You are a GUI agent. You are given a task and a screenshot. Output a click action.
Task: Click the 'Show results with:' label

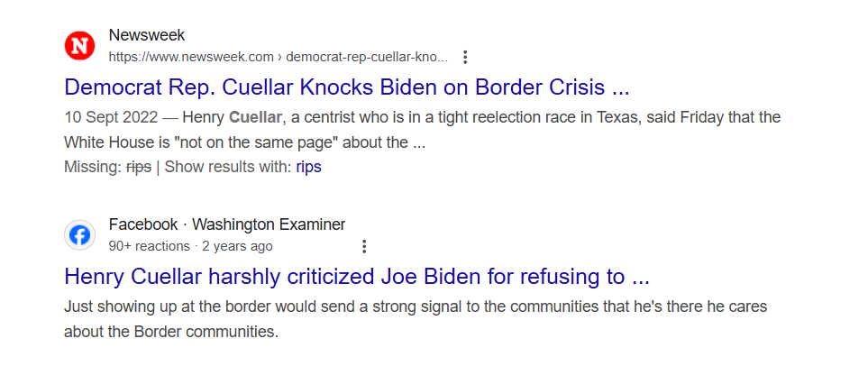(228, 167)
